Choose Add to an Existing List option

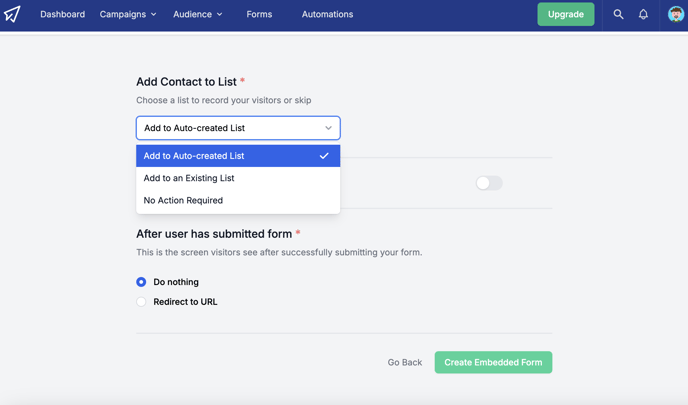238,178
